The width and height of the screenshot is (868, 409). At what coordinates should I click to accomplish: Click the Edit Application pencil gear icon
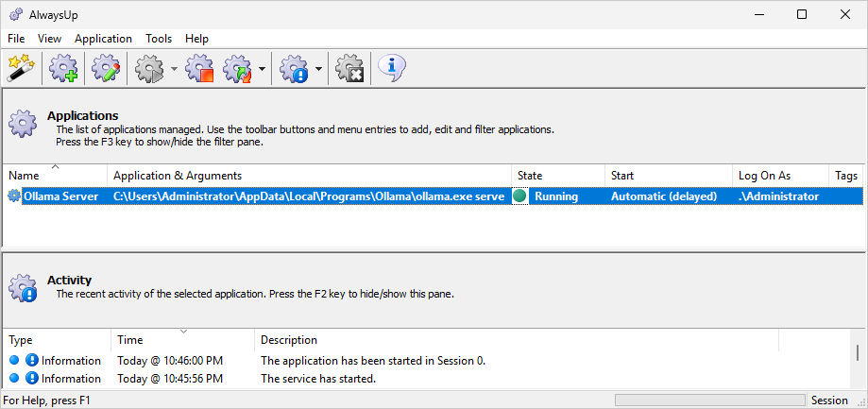pyautogui.click(x=106, y=69)
